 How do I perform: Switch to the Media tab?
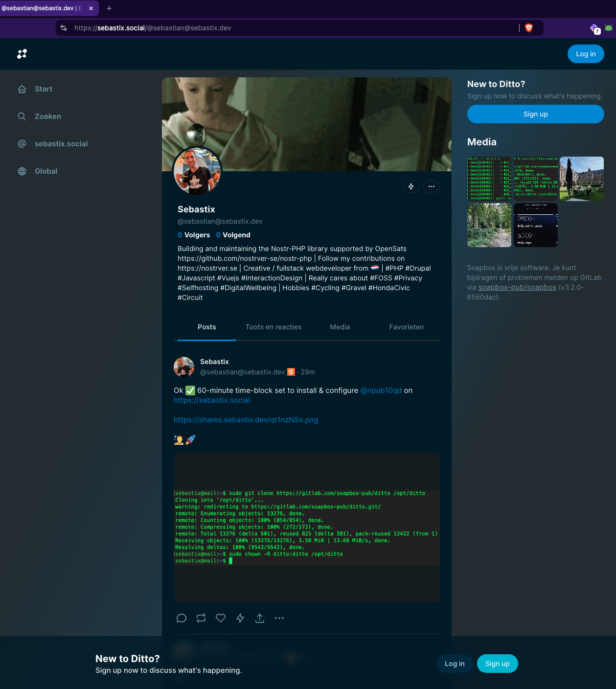point(340,327)
